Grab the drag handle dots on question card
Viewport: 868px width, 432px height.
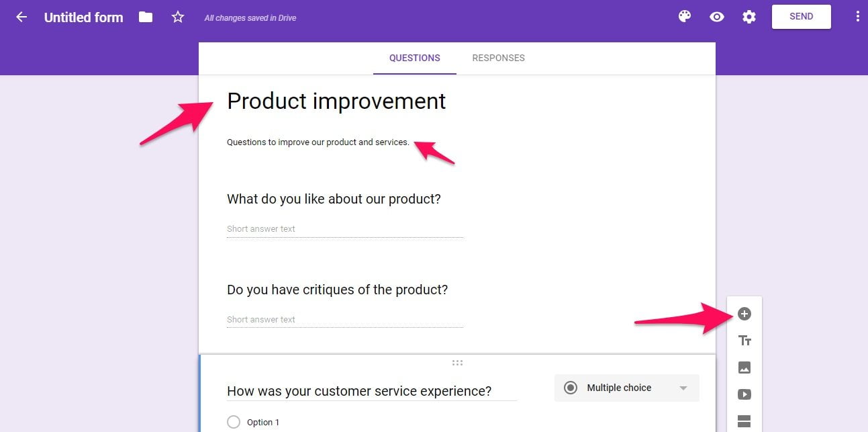tap(457, 363)
